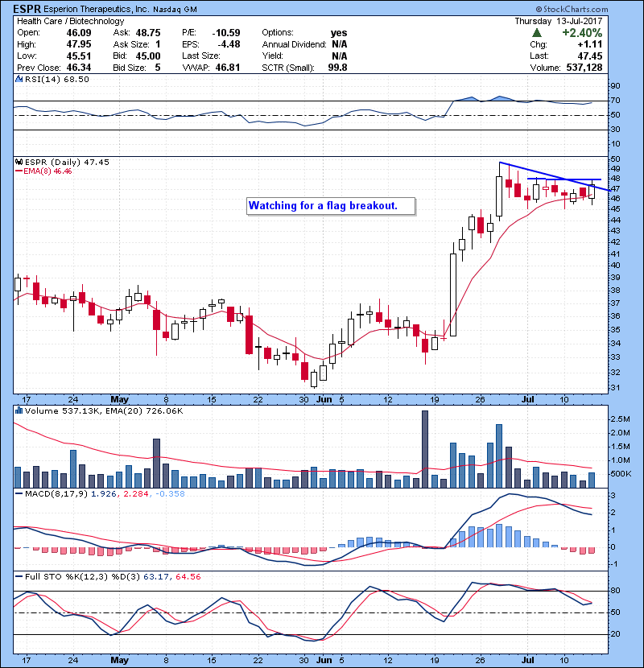This screenshot has width=644, height=668.
Task: Click the 'Volume 537.13K, EMA(20) 726.06K' label
Action: [104, 410]
